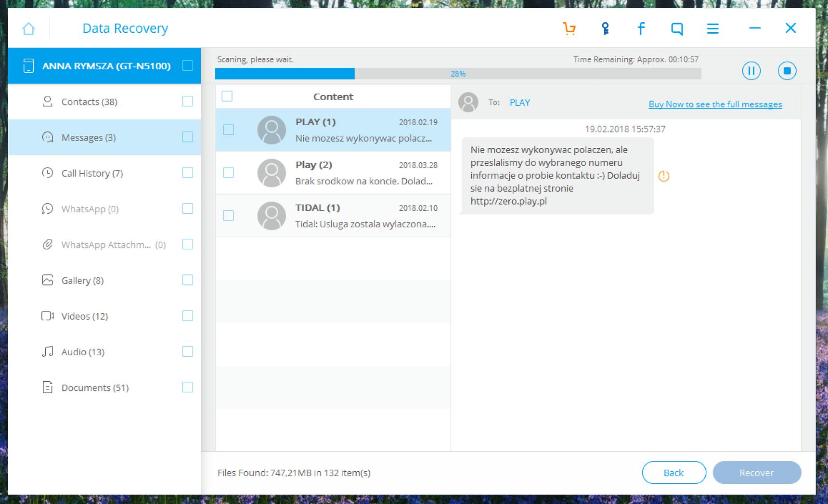Click the Audio music note icon

(47, 351)
